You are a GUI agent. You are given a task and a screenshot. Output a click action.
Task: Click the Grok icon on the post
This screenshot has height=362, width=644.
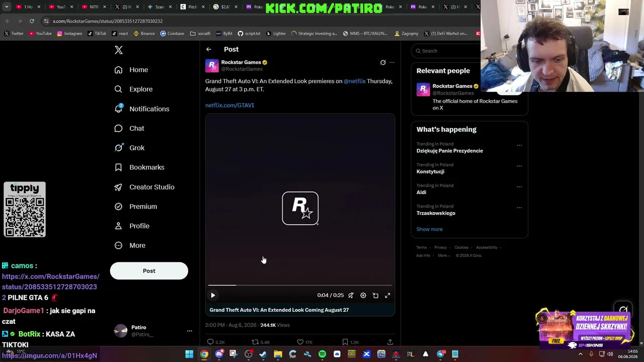point(383,63)
